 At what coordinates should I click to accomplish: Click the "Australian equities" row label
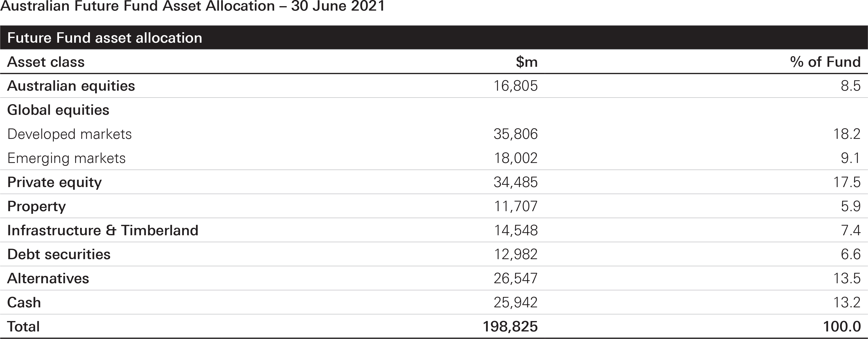point(71,86)
